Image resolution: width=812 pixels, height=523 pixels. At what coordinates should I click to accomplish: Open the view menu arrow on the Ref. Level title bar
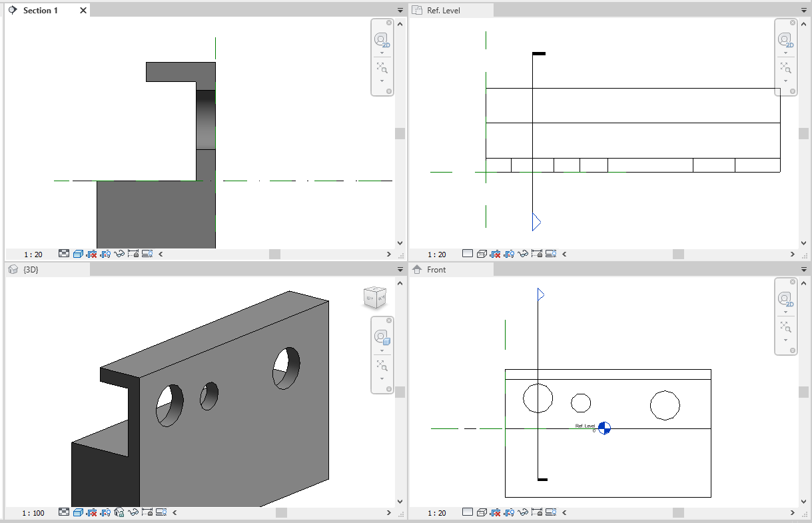[x=803, y=10]
